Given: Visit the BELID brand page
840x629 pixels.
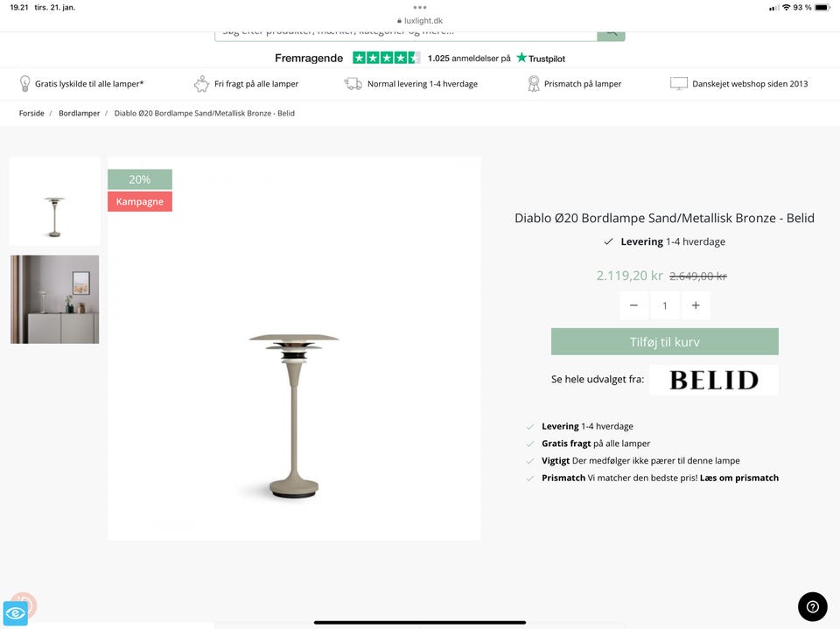Looking at the screenshot, I should pyautogui.click(x=713, y=380).
